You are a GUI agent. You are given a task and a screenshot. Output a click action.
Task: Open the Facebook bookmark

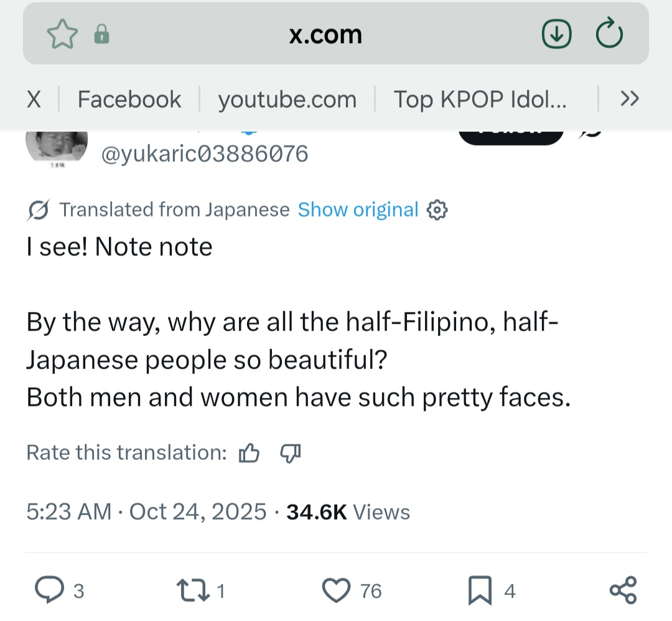click(129, 99)
